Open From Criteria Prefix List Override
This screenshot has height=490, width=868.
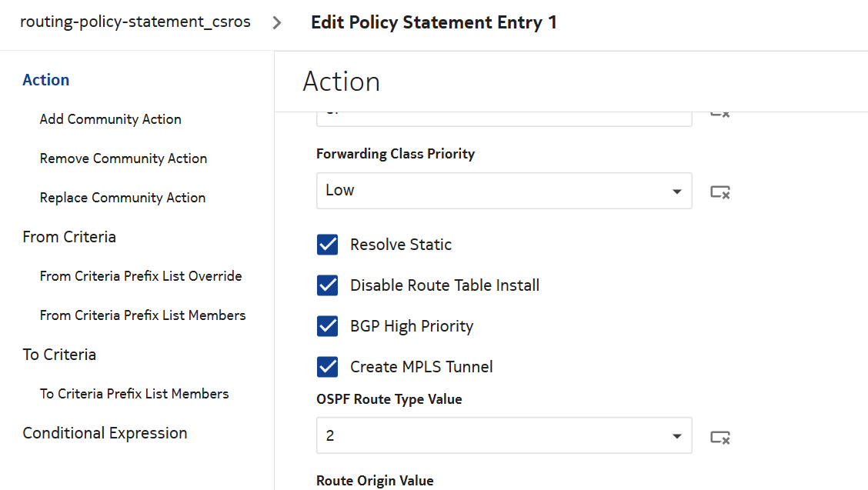click(x=141, y=276)
